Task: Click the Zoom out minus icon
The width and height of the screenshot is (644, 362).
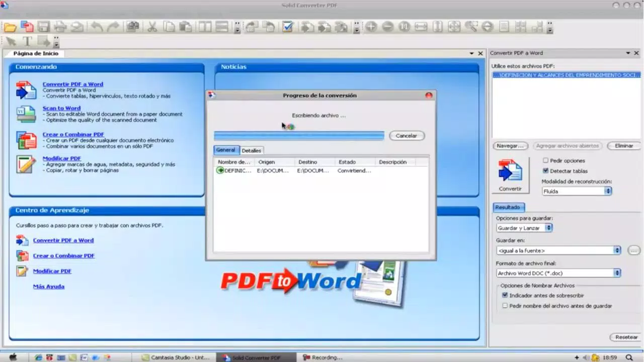Action: coord(387,27)
